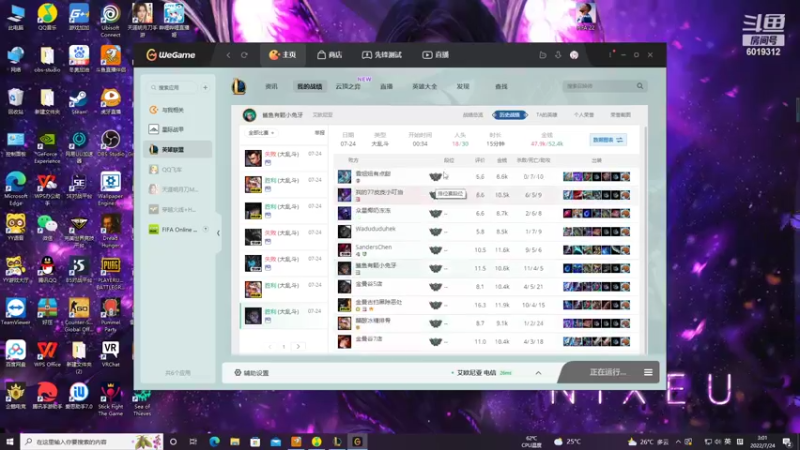Toggle the 数据图表 view button

(x=607, y=140)
